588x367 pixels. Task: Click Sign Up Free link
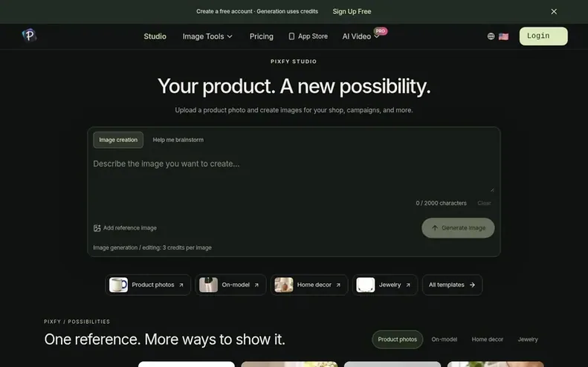[x=352, y=12]
